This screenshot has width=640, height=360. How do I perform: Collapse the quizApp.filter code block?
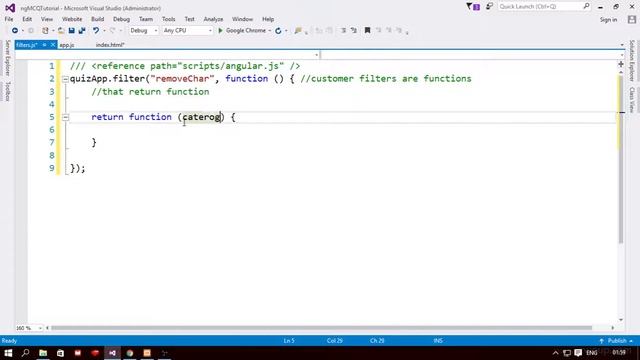65,79
